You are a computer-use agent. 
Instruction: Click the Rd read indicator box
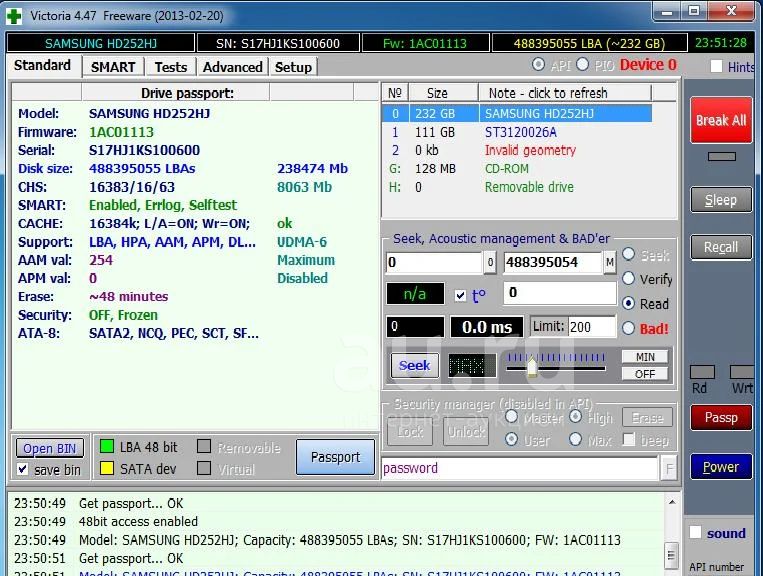[702, 372]
